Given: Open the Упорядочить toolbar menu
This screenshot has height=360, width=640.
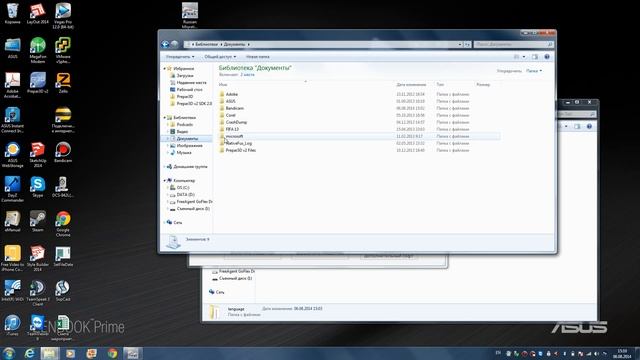Looking at the screenshot, I should point(180,57).
